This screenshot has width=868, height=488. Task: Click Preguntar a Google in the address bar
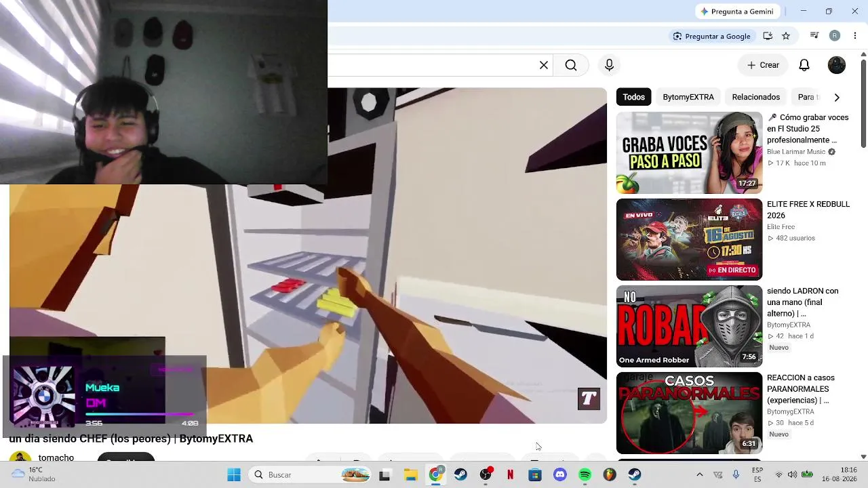[x=711, y=36]
